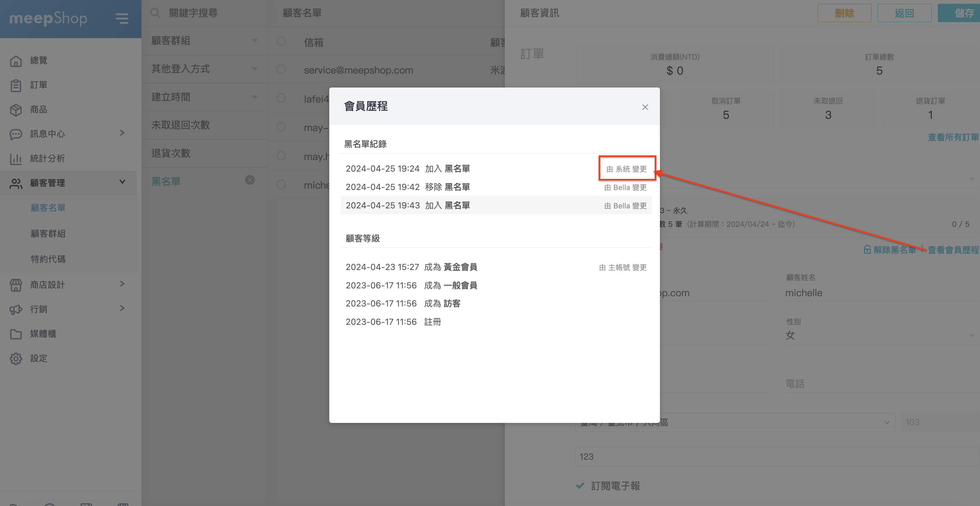This screenshot has width=980, height=506.
Task: Clear the 黑名單 filter with x icon
Action: pyautogui.click(x=250, y=180)
